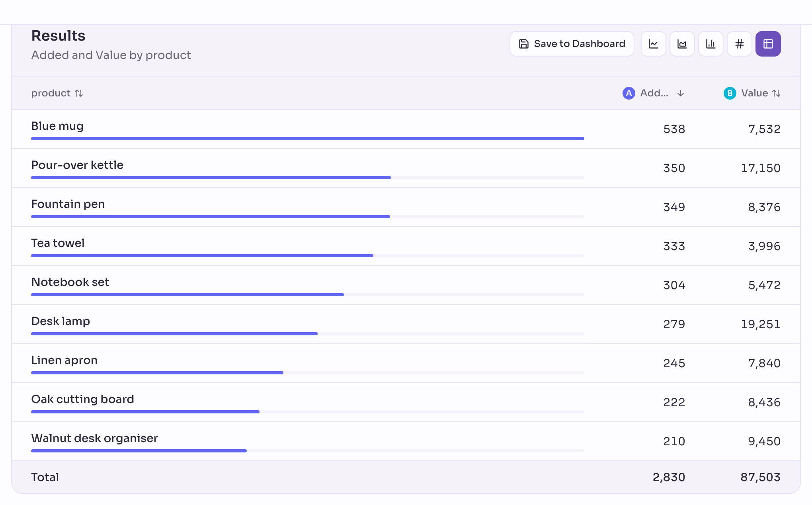Click Desk lamp added count 279
The width and height of the screenshot is (812, 505).
click(674, 324)
